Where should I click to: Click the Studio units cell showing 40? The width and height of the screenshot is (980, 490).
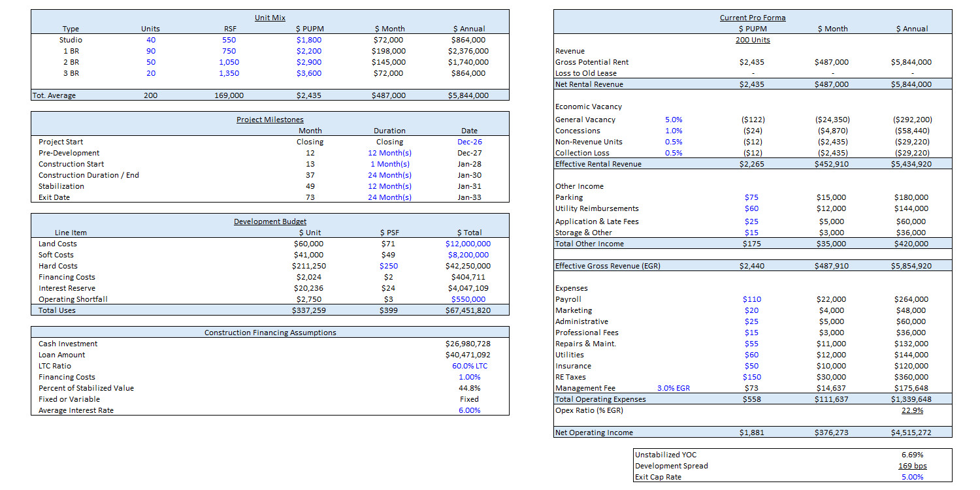(x=150, y=40)
